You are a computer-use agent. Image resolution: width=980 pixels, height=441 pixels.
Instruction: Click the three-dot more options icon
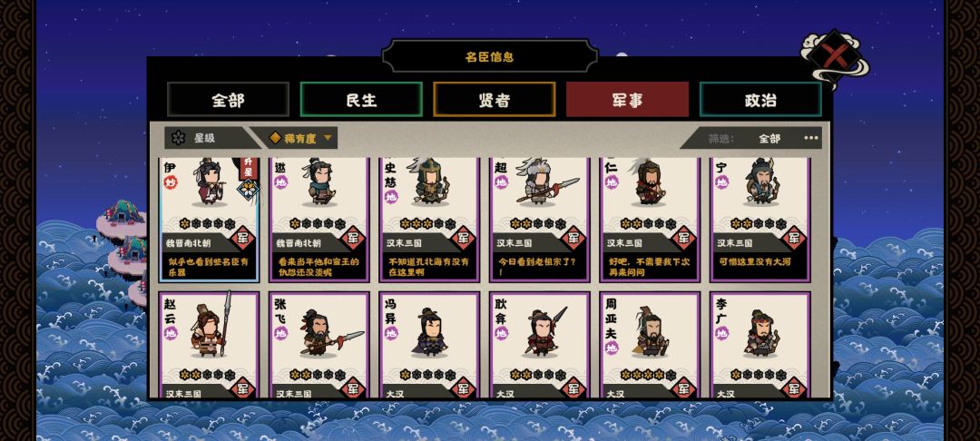[x=811, y=138]
